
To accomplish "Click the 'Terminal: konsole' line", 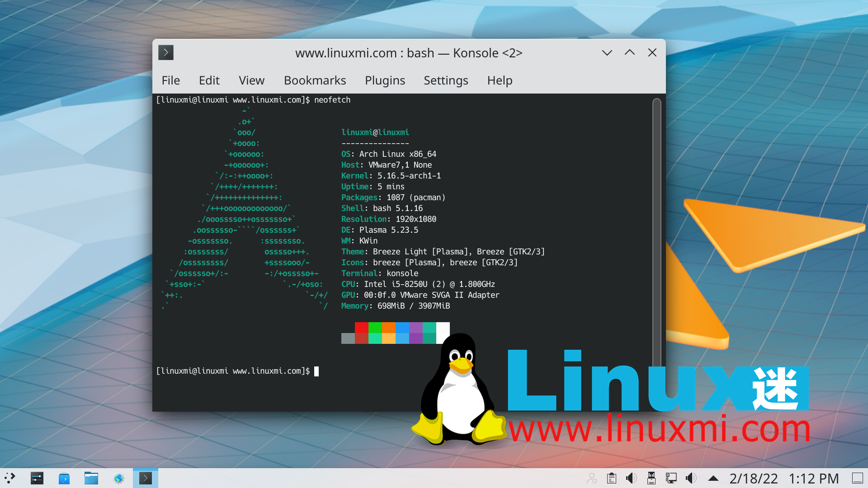I will (x=380, y=273).
